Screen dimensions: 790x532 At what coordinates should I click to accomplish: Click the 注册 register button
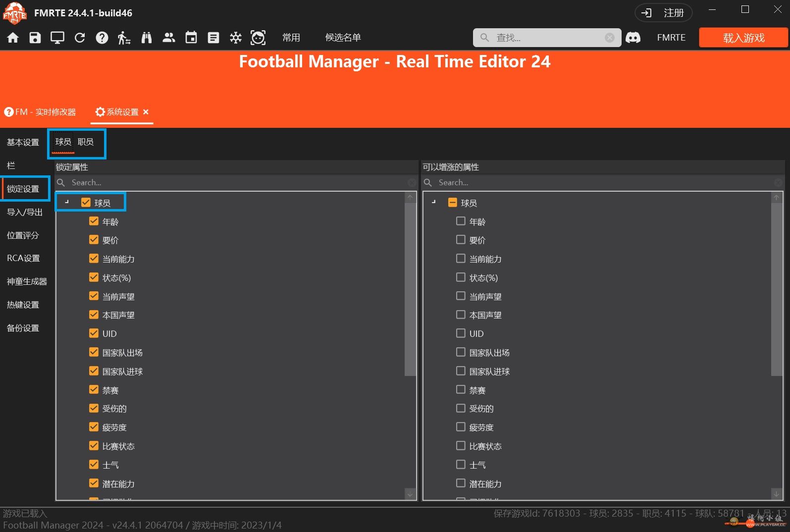(x=663, y=13)
